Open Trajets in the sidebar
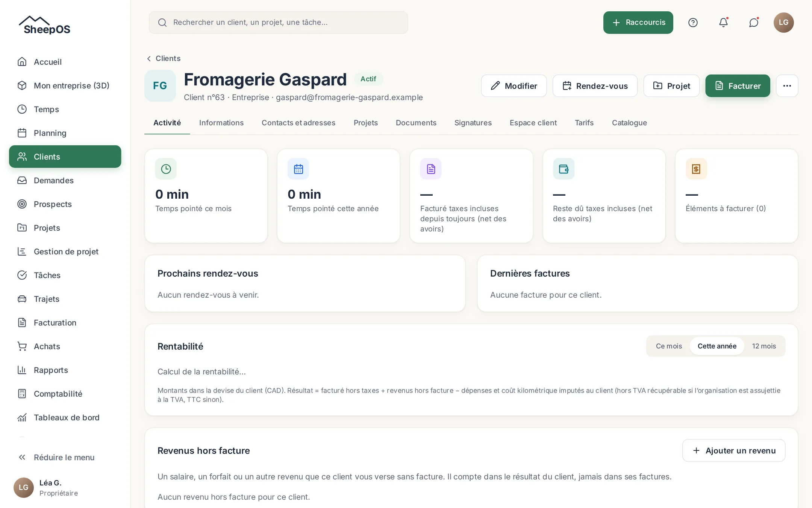The image size is (812, 508). point(65,299)
